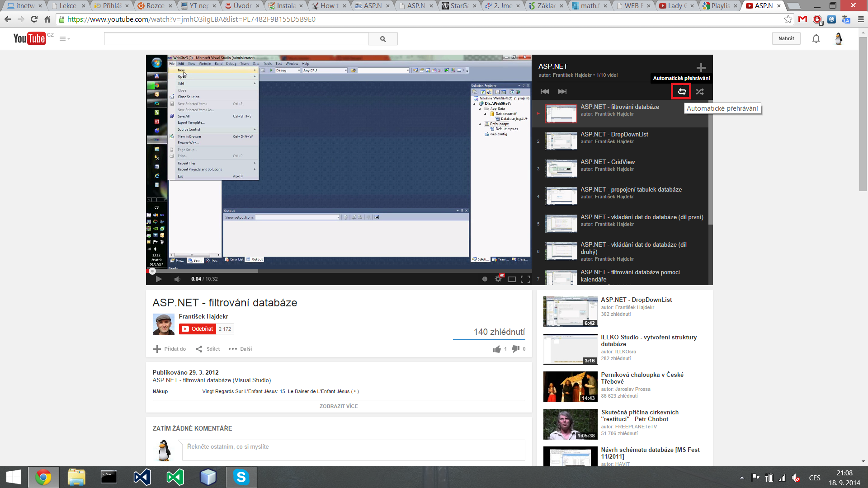Open the notifications bell
This screenshot has height=488, width=868.
click(x=816, y=38)
